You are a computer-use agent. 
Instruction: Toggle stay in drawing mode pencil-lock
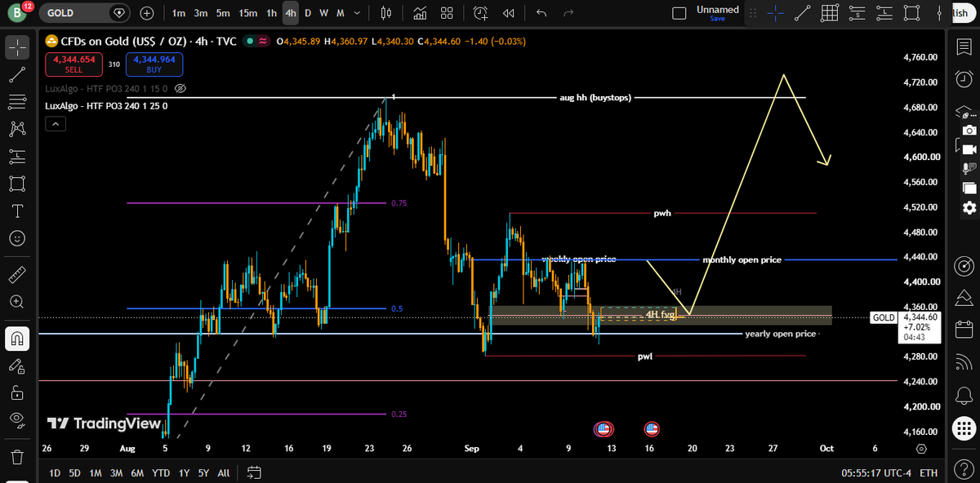click(x=16, y=365)
